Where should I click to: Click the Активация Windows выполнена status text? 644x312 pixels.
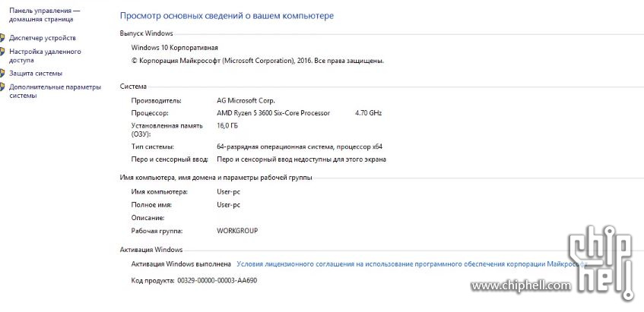181,264
